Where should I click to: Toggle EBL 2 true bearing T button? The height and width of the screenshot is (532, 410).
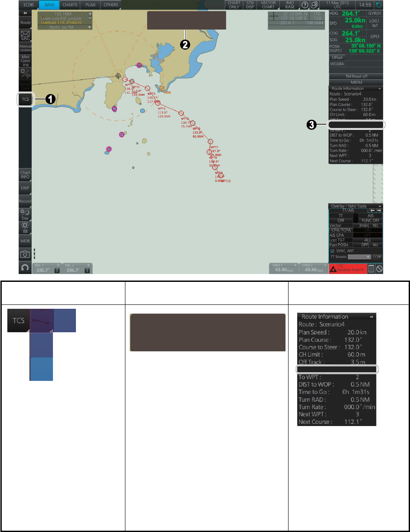(x=87, y=270)
